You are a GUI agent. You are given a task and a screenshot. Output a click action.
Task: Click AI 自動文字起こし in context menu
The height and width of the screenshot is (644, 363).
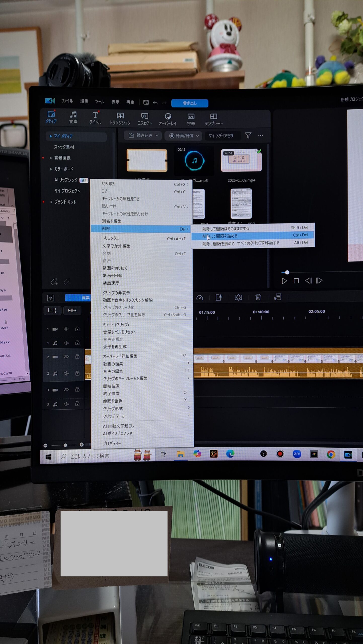pos(142,426)
